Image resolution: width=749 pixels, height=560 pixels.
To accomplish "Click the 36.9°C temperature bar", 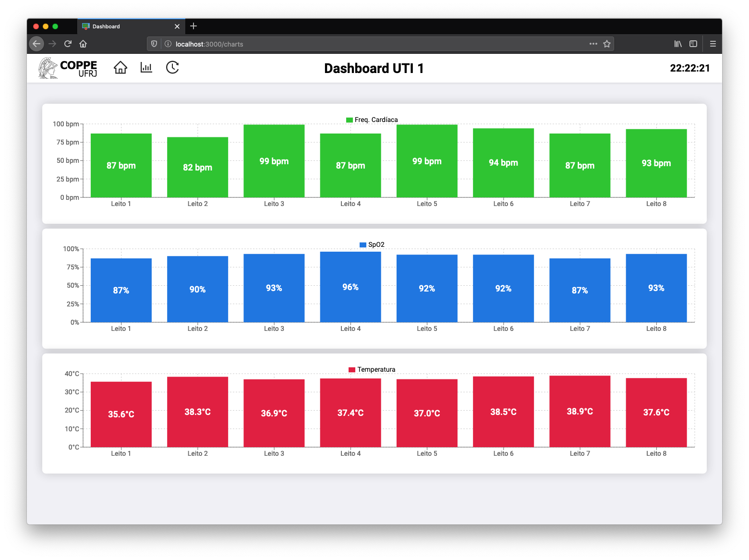I will (274, 413).
